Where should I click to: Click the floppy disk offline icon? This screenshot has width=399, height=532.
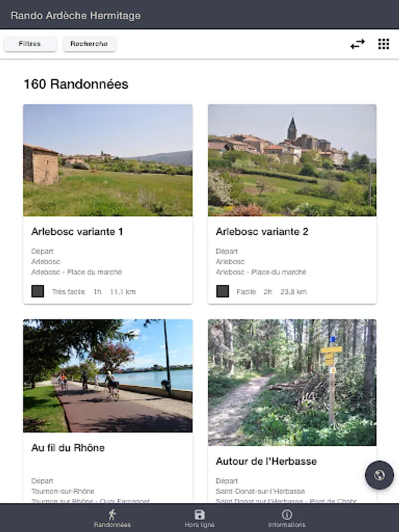(200, 514)
